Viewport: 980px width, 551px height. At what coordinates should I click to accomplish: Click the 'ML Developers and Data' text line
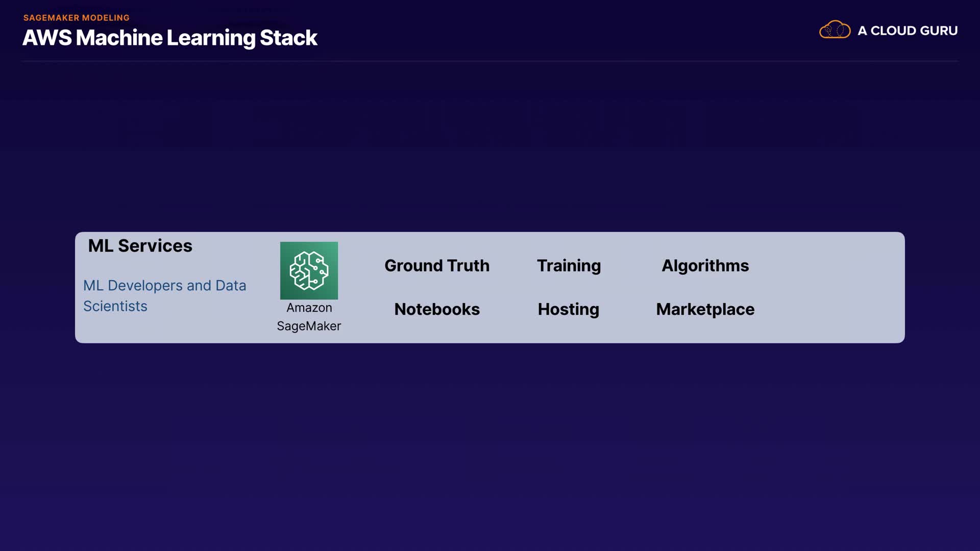point(164,286)
